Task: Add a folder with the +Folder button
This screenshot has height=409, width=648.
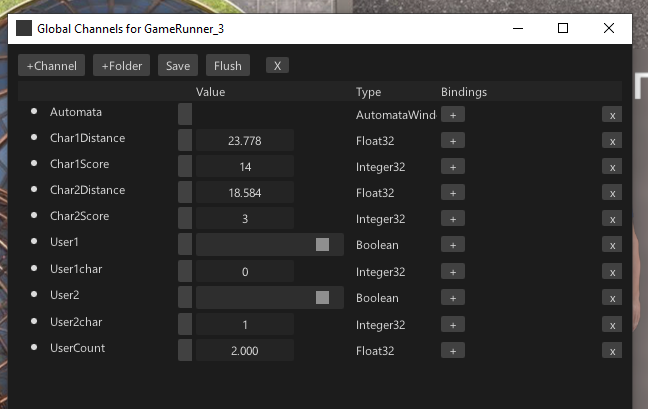Action: [x=122, y=65]
